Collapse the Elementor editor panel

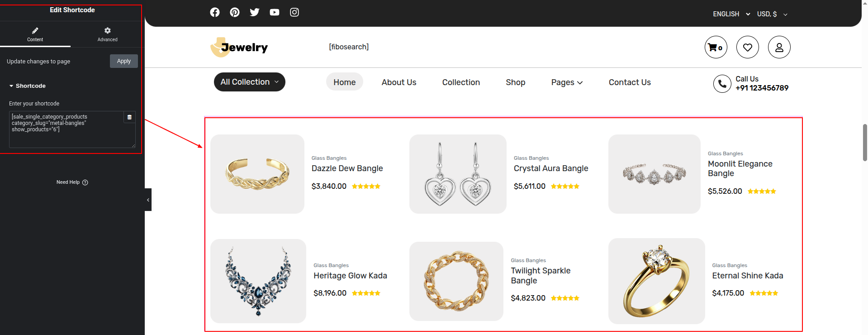148,200
